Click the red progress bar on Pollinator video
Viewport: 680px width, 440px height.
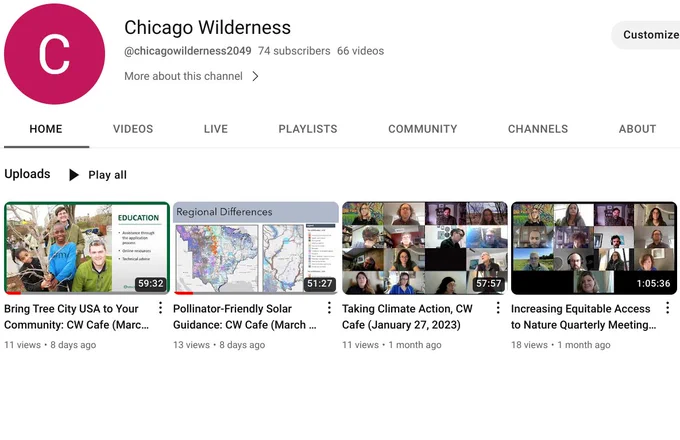[184, 293]
